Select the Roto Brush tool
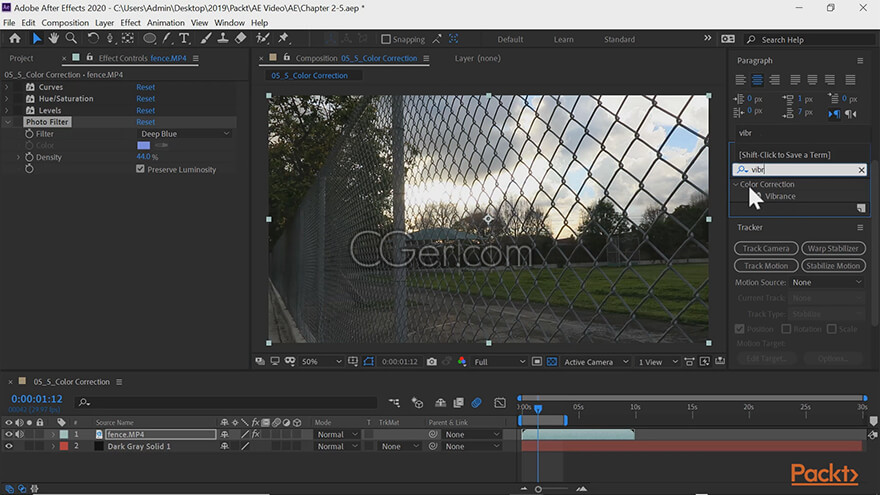 point(262,39)
